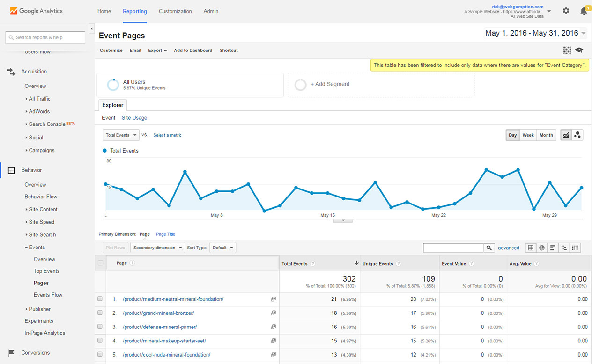
Task: Click help icon beside Page column header
Action: coord(132,263)
